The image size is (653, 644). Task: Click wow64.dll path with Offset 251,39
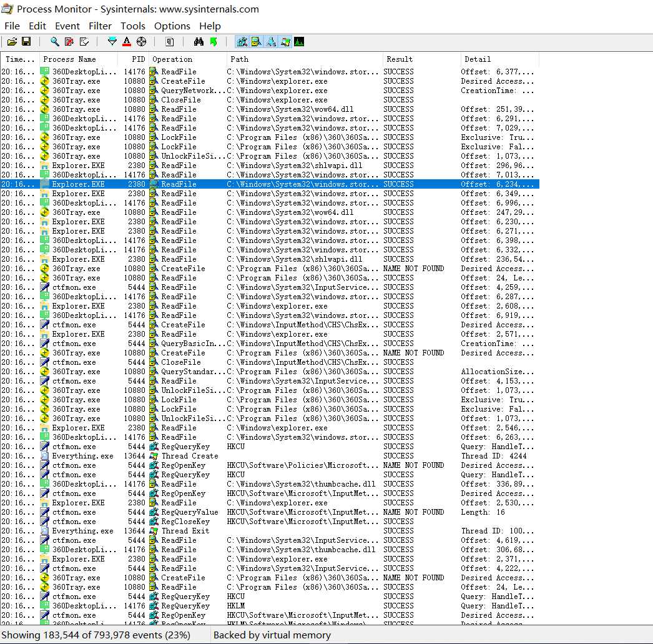[290, 109]
